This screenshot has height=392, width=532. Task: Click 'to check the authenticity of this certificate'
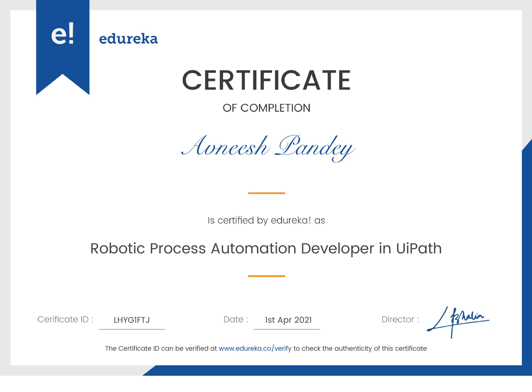(360, 348)
